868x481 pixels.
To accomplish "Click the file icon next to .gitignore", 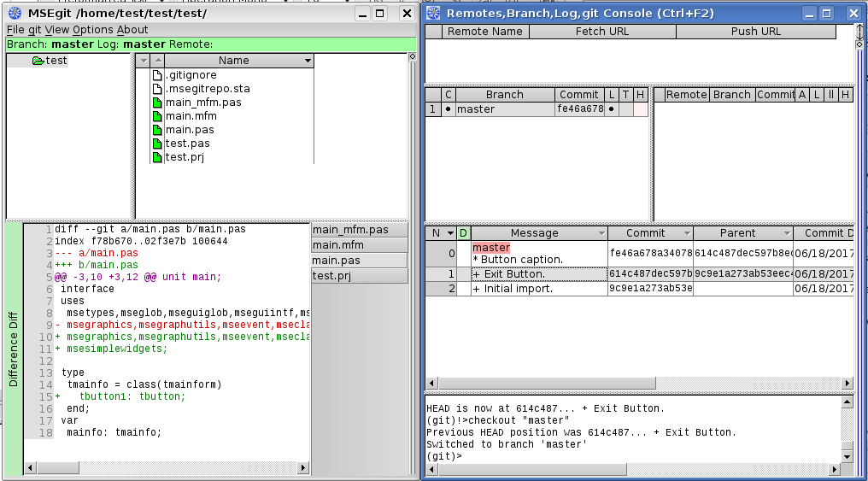I will [157, 75].
